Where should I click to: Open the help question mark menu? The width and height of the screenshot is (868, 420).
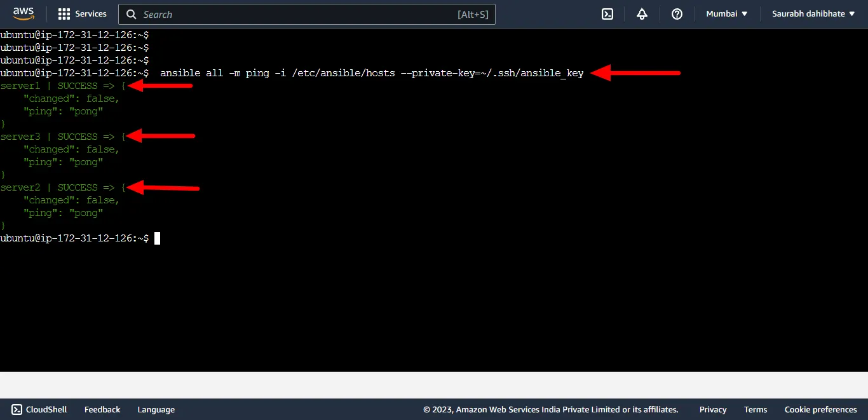pos(677,14)
